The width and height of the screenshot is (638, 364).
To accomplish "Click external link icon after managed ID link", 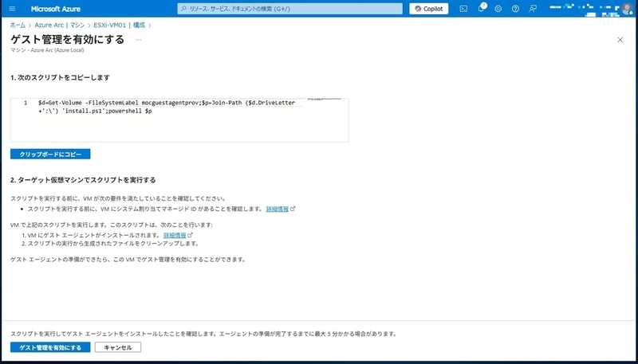I will pyautogui.click(x=293, y=209).
